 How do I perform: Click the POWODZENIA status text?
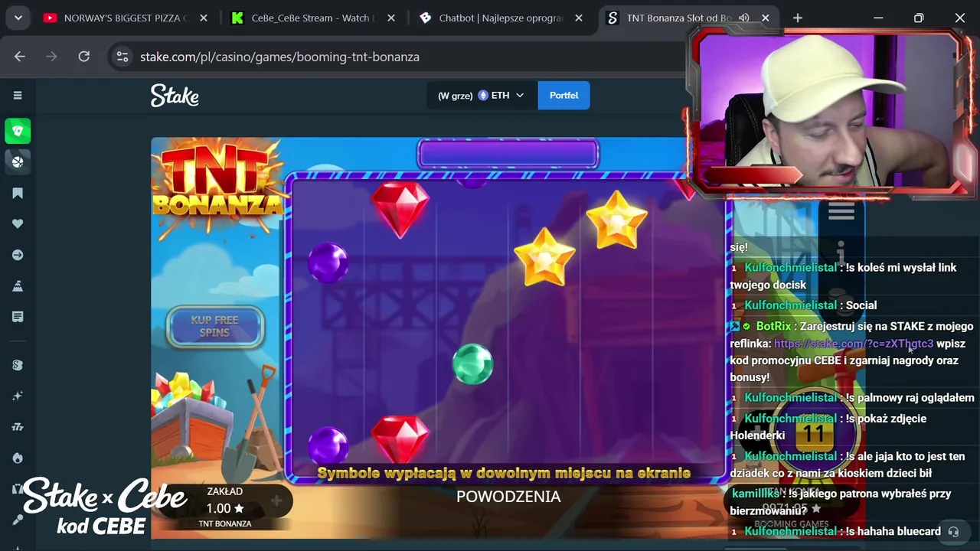tap(508, 497)
